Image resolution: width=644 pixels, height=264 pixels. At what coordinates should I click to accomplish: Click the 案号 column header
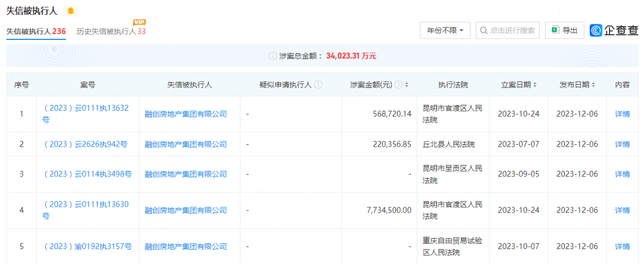tap(88, 85)
